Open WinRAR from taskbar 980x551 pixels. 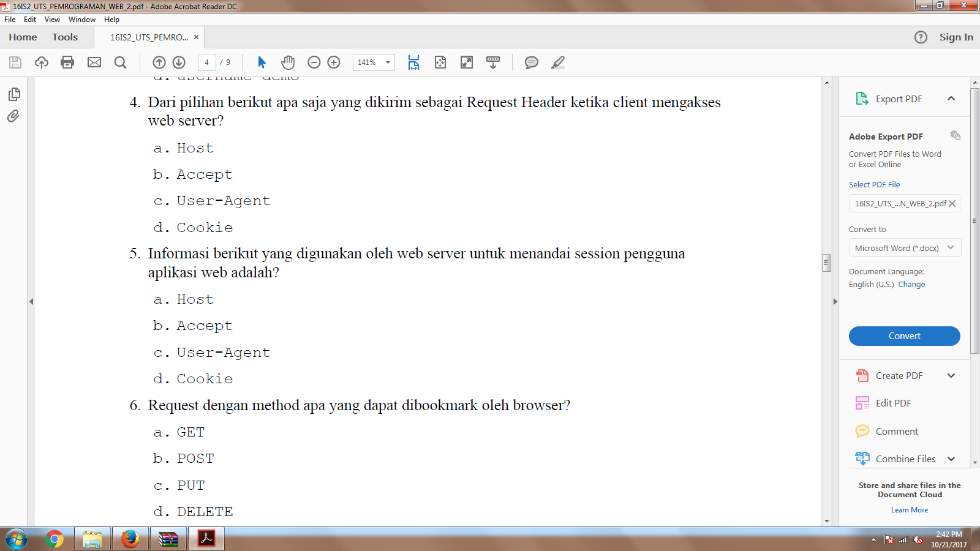[x=168, y=539]
